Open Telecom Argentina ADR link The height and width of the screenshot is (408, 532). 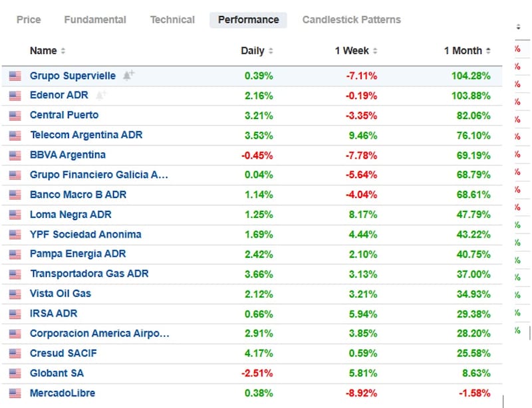86,135
